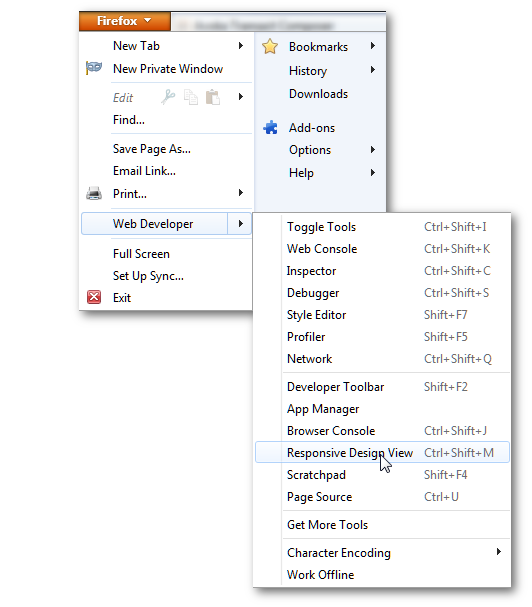Click the Cut scissors icon

[168, 97]
